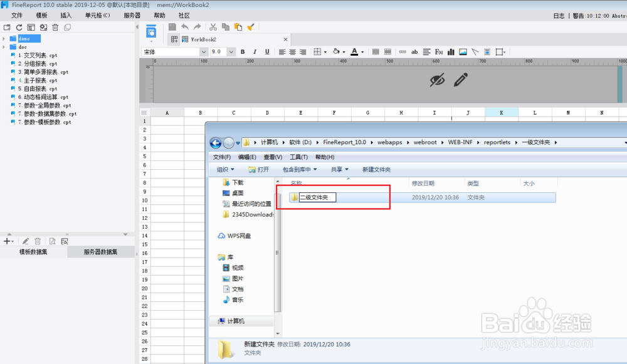Insert a slash line in the cell

click(475, 52)
